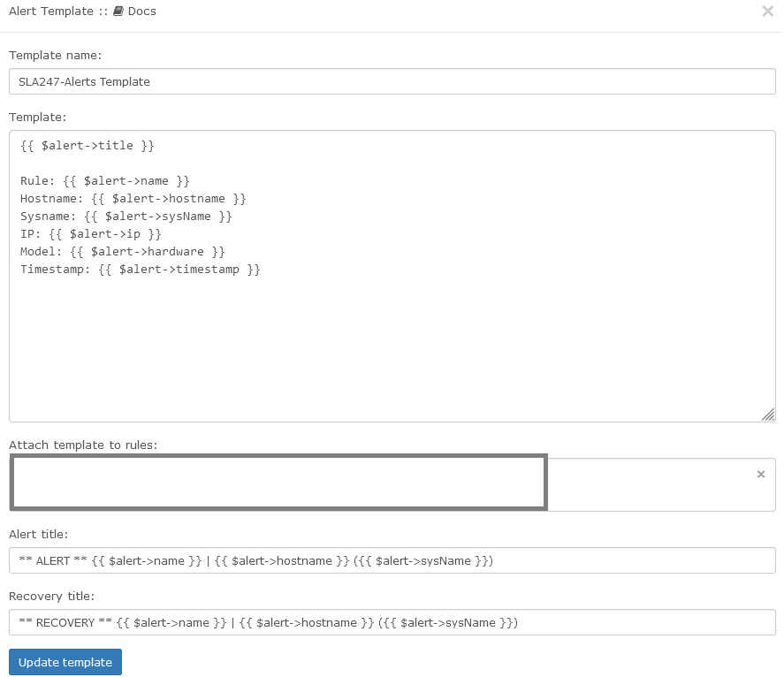Click the 'Alert Template ::' header text
Image resolution: width=784 pixels, height=677 pixels.
53,11
